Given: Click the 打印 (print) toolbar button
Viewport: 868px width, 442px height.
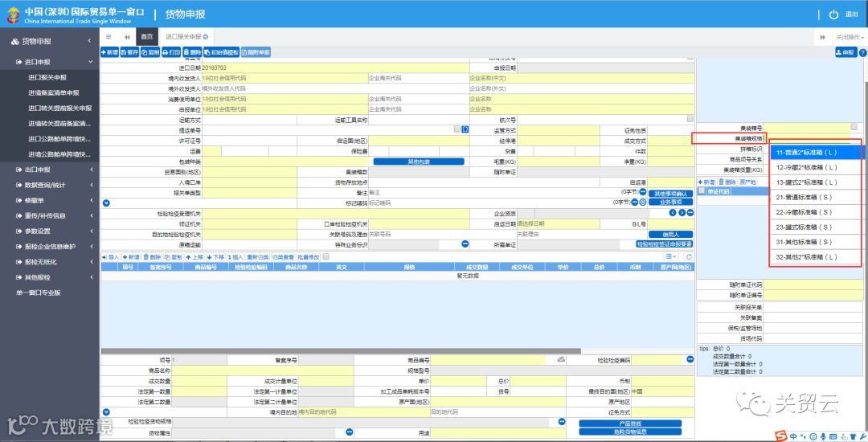Looking at the screenshot, I should coord(171,52).
